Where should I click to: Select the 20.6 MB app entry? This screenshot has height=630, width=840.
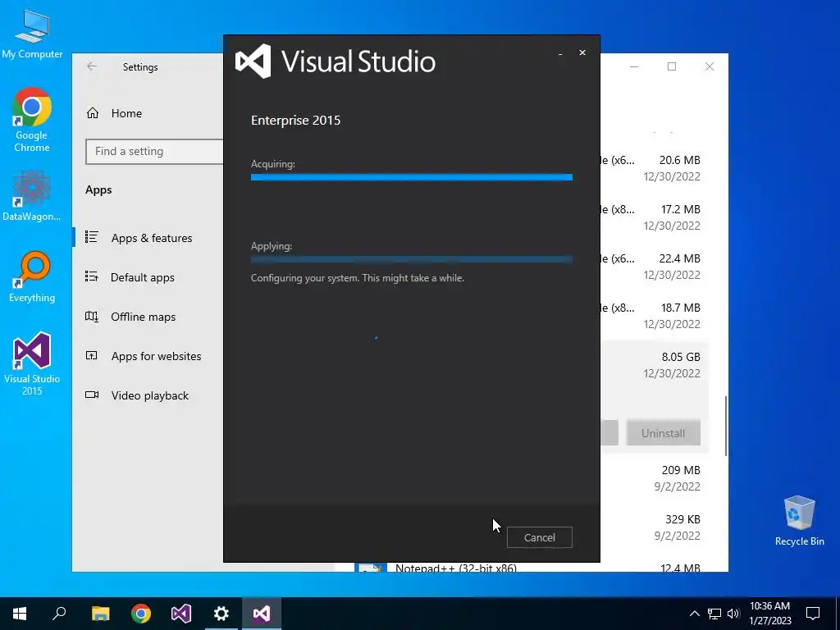pyautogui.click(x=655, y=168)
